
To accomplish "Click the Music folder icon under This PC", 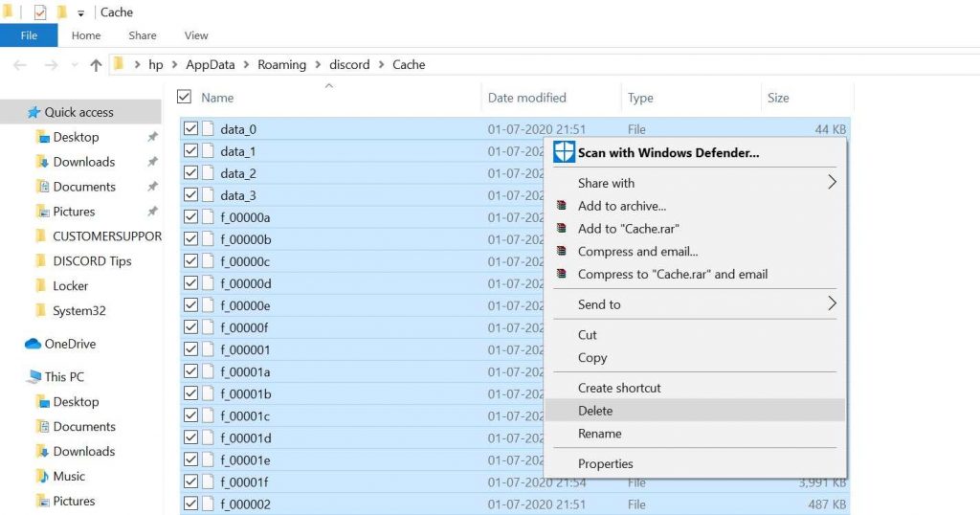I will click(x=42, y=477).
